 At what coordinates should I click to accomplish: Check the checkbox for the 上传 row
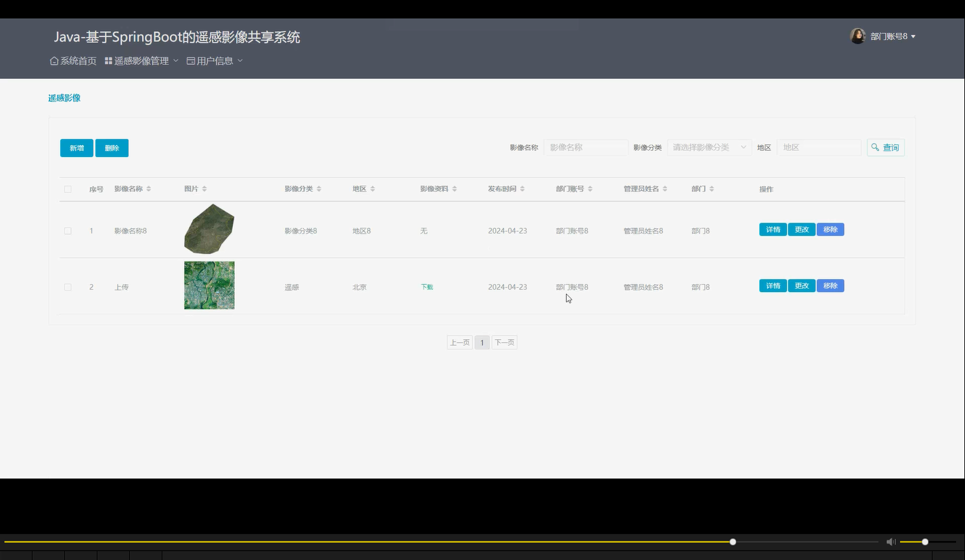[x=67, y=286]
